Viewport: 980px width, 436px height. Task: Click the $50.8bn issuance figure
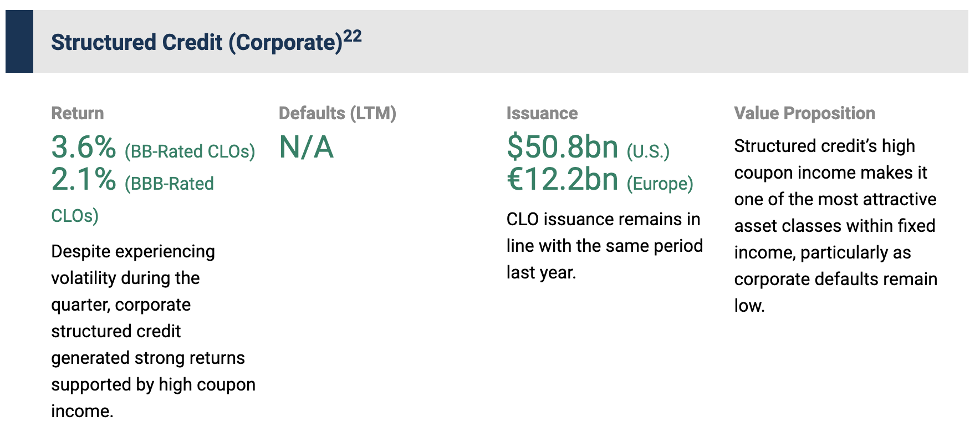(x=563, y=148)
